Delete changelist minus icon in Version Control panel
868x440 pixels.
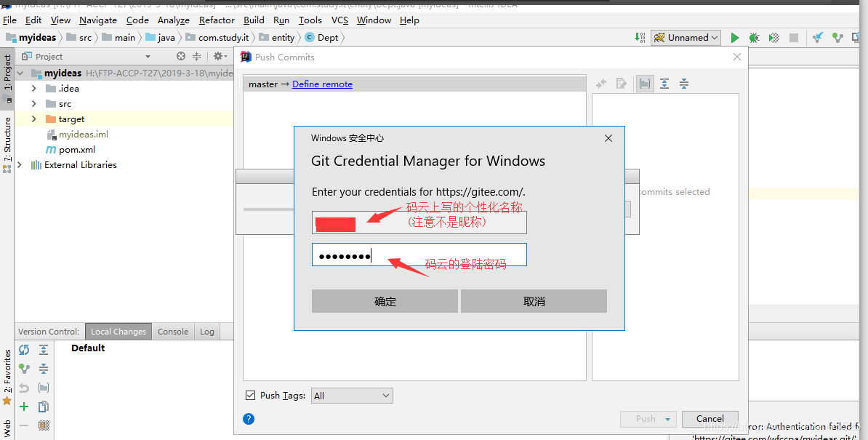(24, 425)
